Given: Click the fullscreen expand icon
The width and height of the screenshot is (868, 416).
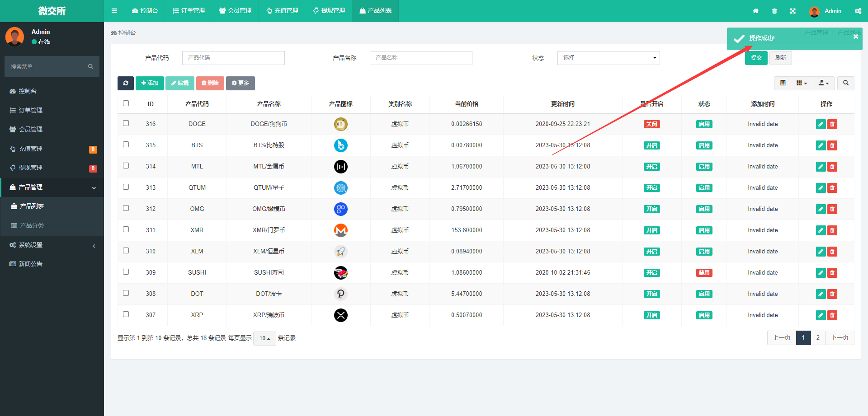Looking at the screenshot, I should pos(793,11).
